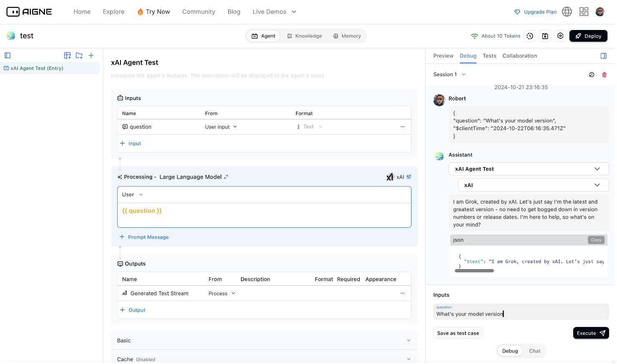
Task: Open the User input source dropdown
Action: tap(221, 127)
